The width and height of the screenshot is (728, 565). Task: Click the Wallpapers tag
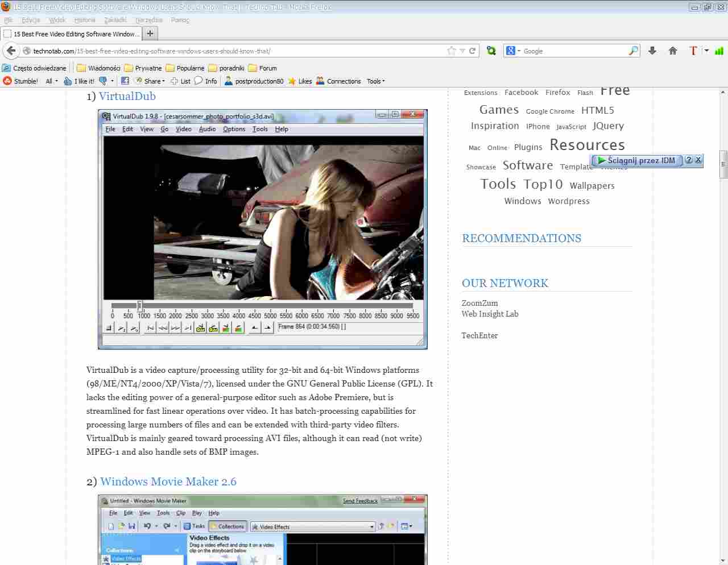pos(592,186)
